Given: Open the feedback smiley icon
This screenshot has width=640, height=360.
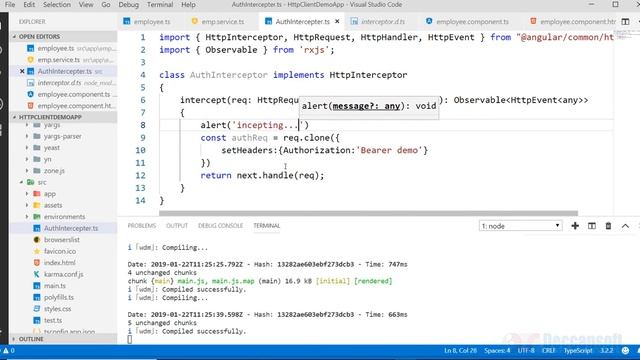Looking at the screenshot, I should pyautogui.click(x=625, y=350).
